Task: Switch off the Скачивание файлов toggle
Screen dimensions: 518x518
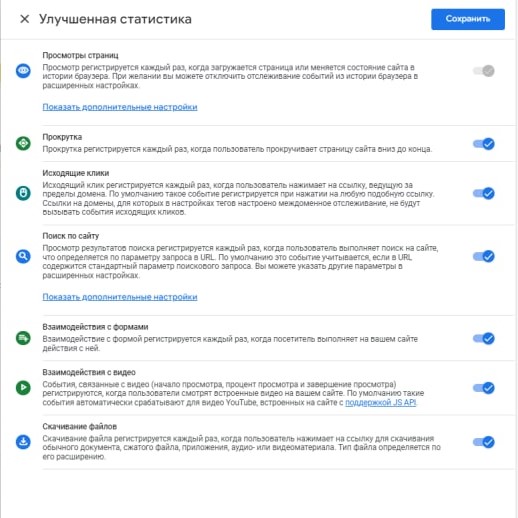Action: [484, 442]
